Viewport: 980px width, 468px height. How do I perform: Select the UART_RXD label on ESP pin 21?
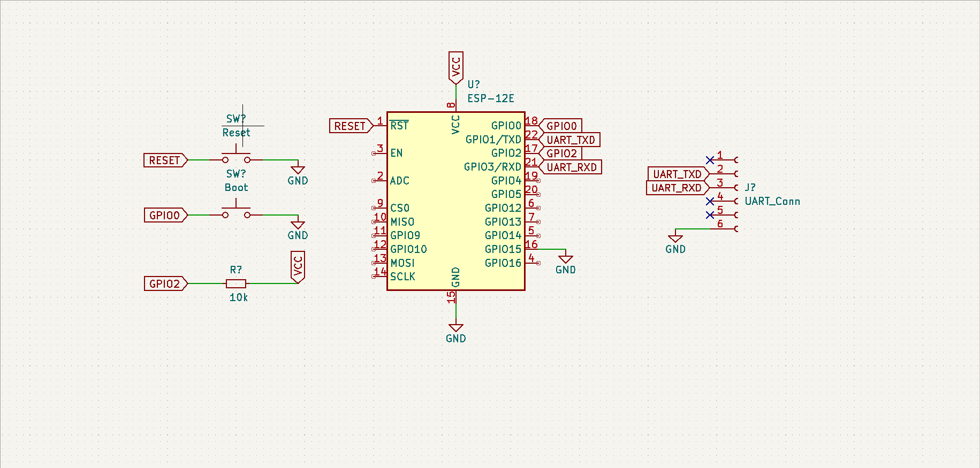pyautogui.click(x=570, y=167)
